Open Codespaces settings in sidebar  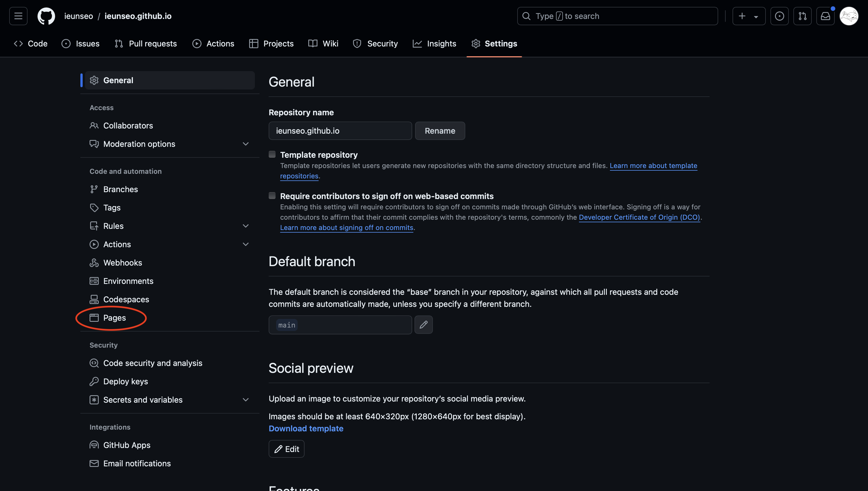(x=170, y=299)
